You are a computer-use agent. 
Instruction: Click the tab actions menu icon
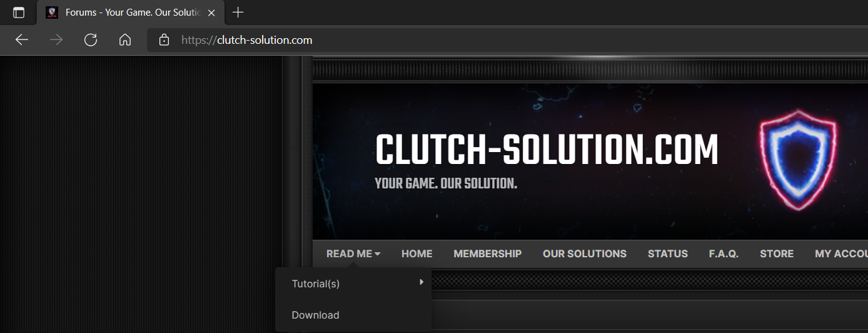click(19, 13)
